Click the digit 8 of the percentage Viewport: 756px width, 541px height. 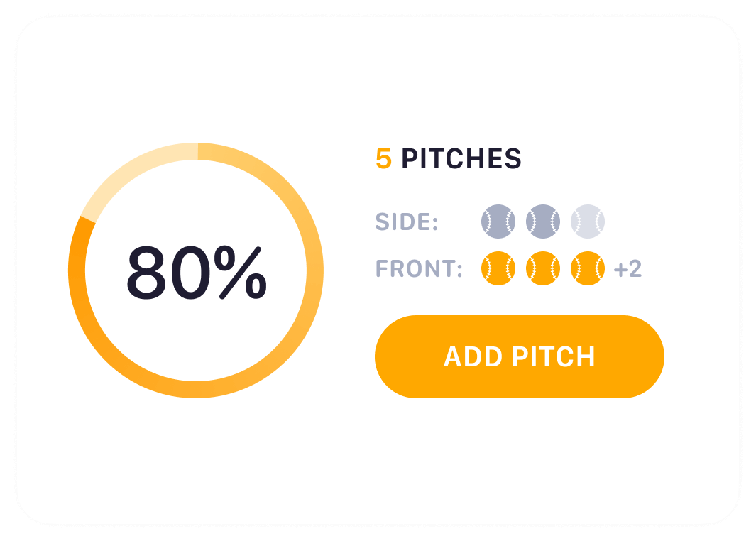(150, 273)
